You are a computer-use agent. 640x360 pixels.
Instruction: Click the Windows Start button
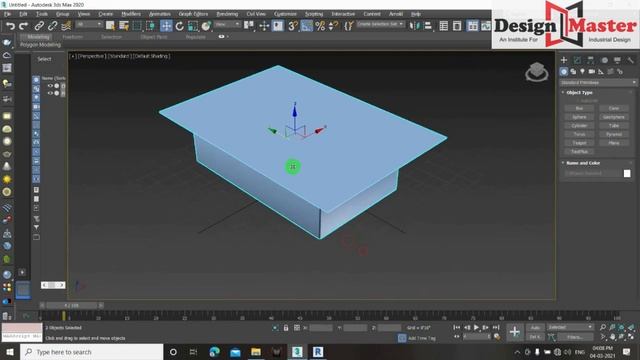point(10,352)
